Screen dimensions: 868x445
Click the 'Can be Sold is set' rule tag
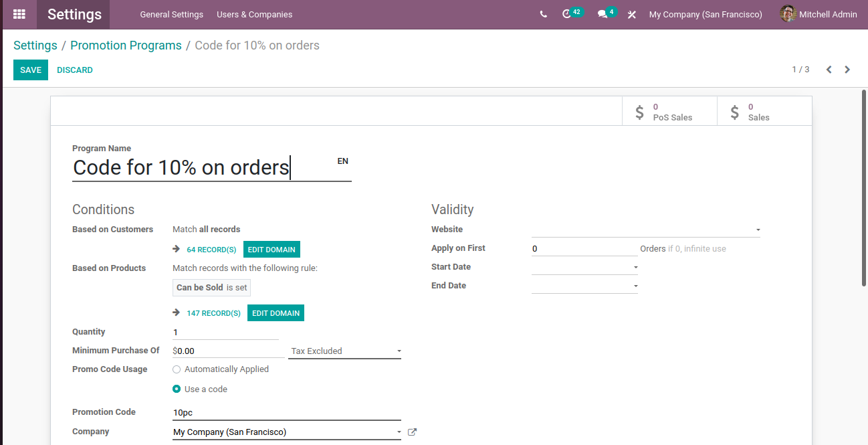point(211,288)
